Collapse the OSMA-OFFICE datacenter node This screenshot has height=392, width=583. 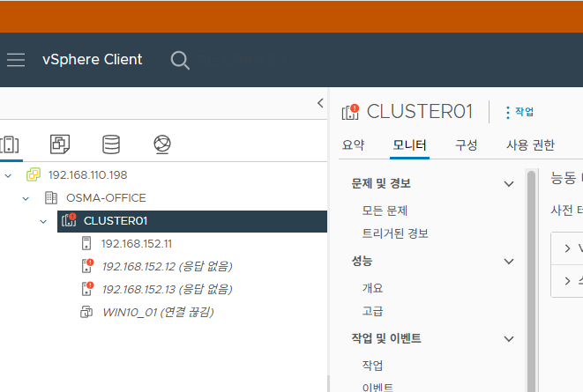pyautogui.click(x=26, y=198)
